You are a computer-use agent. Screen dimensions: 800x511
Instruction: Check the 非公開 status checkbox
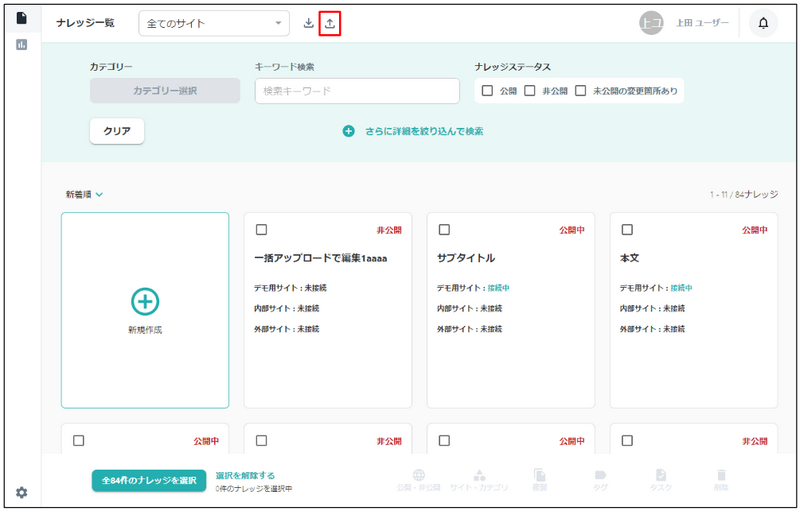coord(530,91)
